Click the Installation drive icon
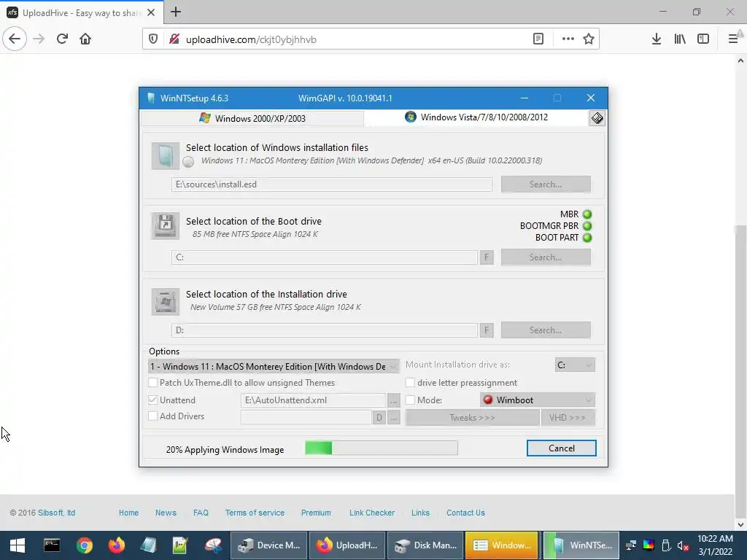 166,301
